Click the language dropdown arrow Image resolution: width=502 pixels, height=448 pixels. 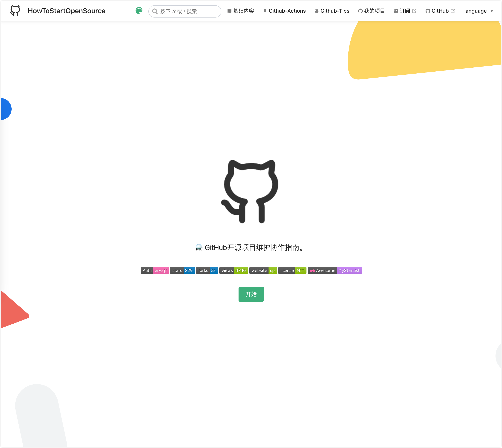click(x=492, y=11)
